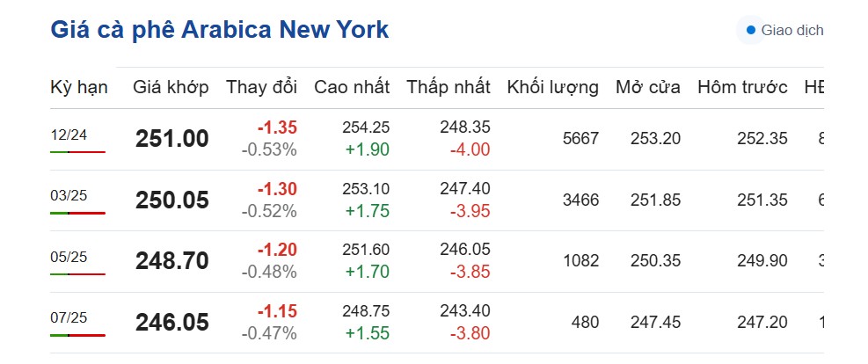The image size is (868, 364).
Task: Click the green-red bar under 12/24
Action: point(77,152)
